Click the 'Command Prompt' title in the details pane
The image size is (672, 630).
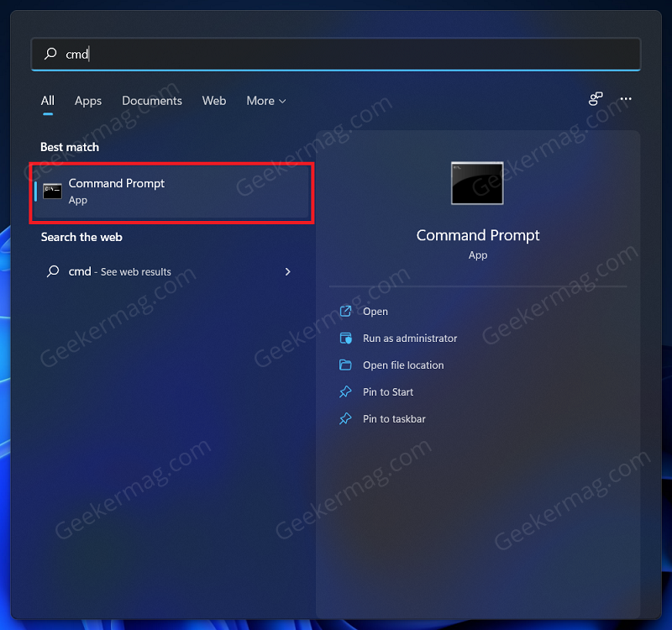click(x=478, y=236)
